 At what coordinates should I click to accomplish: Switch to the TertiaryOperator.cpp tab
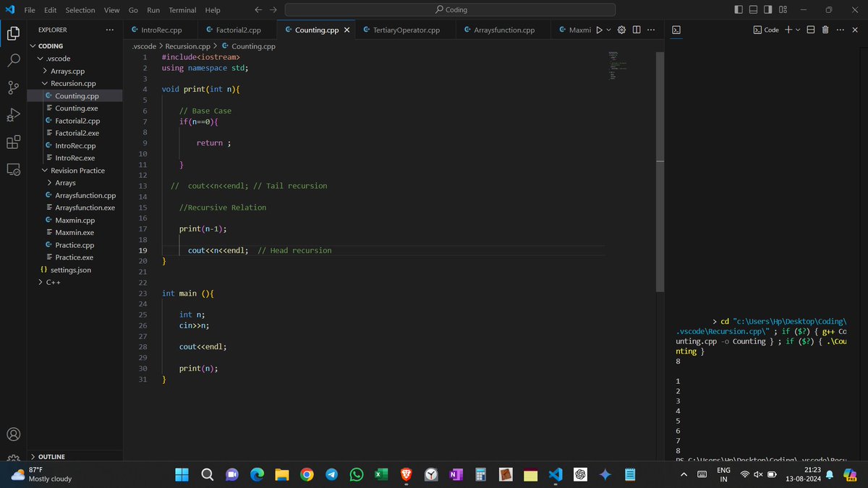click(407, 30)
